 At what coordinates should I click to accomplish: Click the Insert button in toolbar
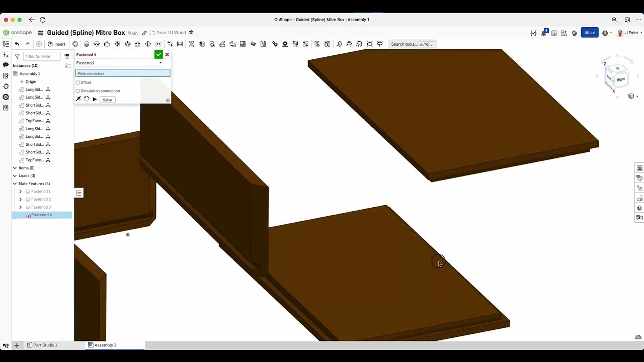[x=56, y=44]
